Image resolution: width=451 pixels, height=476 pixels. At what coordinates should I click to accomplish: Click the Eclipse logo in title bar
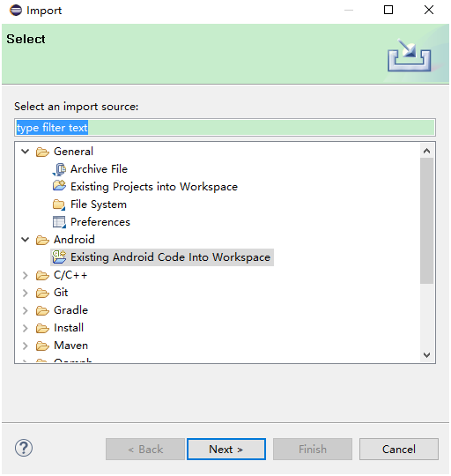tap(16, 10)
